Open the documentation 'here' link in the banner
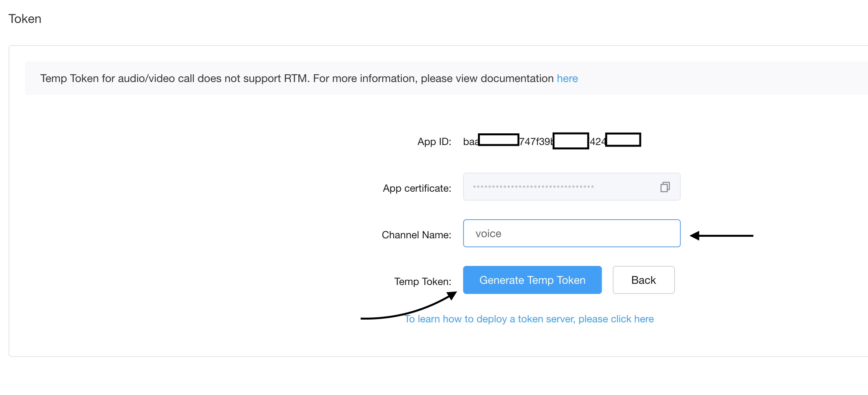Screen dimensions: 868x395 pos(567,79)
